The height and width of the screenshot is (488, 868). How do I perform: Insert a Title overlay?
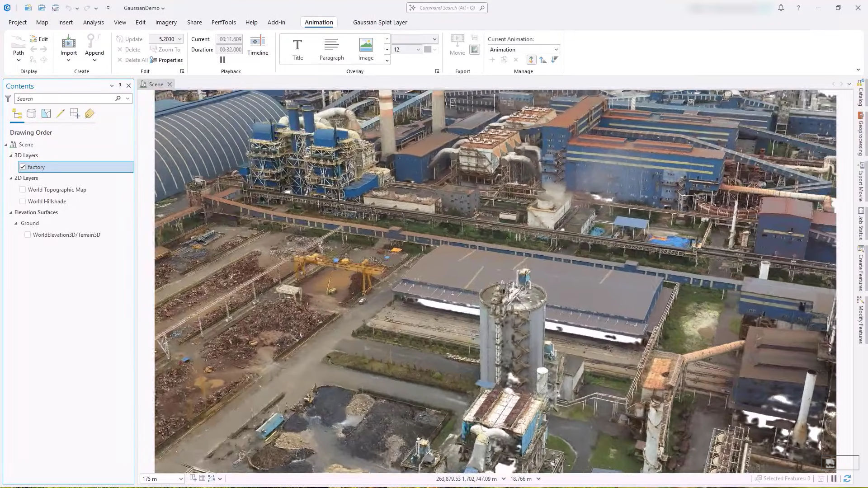tap(297, 49)
